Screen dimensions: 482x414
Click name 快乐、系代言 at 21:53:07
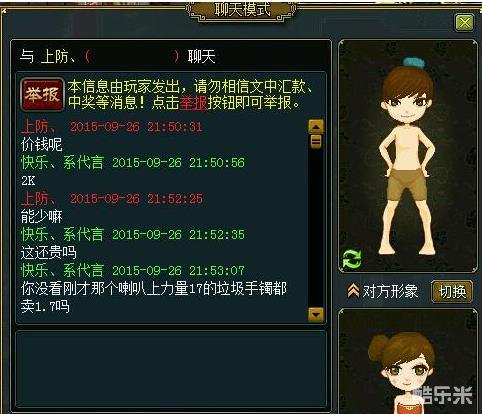[62, 271]
